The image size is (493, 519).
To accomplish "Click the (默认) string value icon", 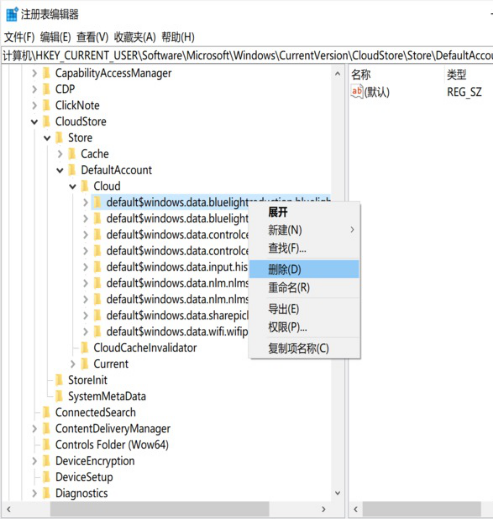I will click(x=357, y=91).
